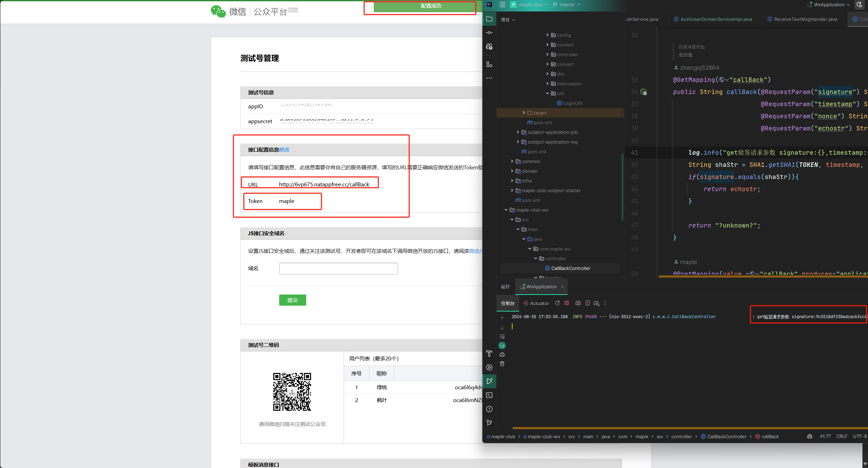The height and width of the screenshot is (468, 868).
Task: Stop the running WxApplication process
Action: (x=567, y=303)
